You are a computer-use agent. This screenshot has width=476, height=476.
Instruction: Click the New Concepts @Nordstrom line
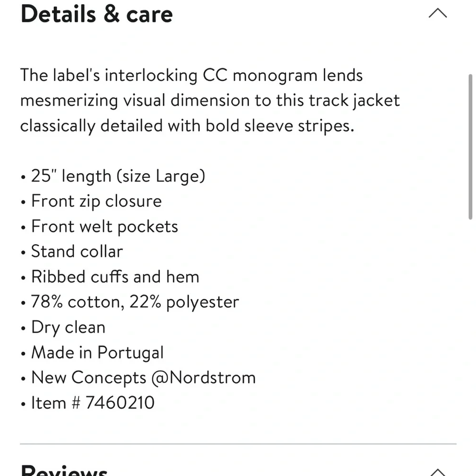pos(143,377)
